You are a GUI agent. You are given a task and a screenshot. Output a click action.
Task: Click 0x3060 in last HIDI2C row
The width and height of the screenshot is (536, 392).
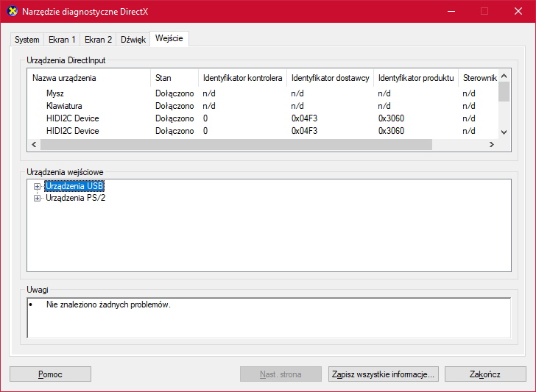pyautogui.click(x=391, y=131)
